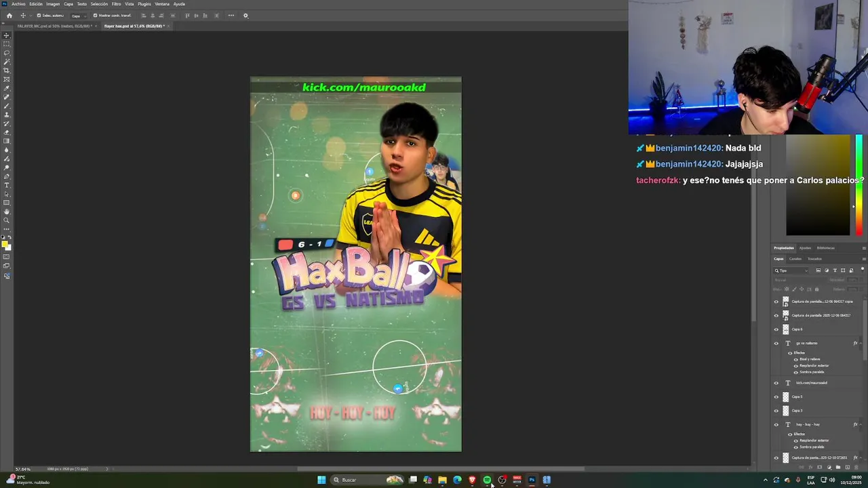Image resolution: width=868 pixels, height=488 pixels.
Task: Select the Zoom tool
Action: coord(7,220)
